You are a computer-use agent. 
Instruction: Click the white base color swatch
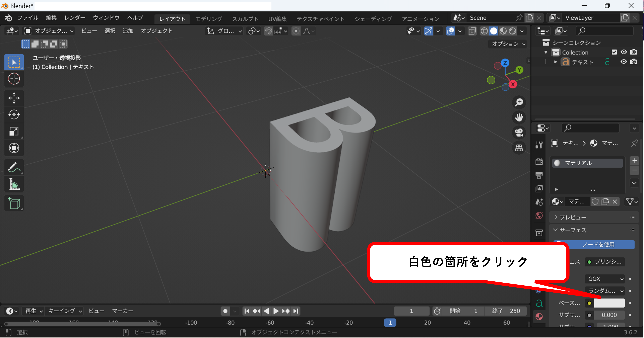tap(609, 303)
